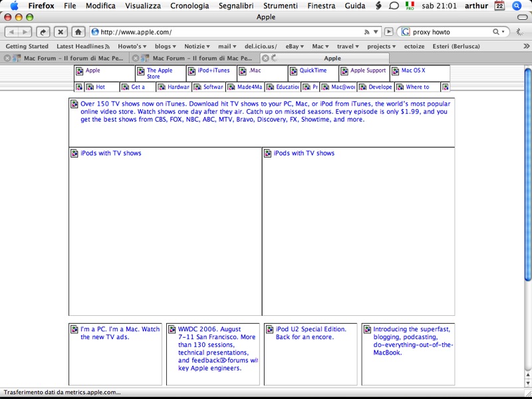Open the address bar history dropdown arrow
This screenshot has height=399, width=532.
click(376, 32)
